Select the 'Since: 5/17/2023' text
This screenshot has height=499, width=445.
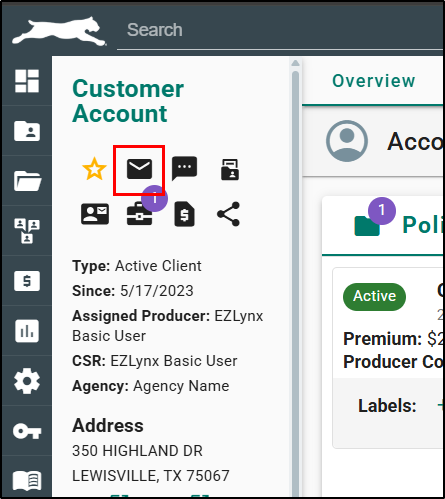click(x=133, y=291)
